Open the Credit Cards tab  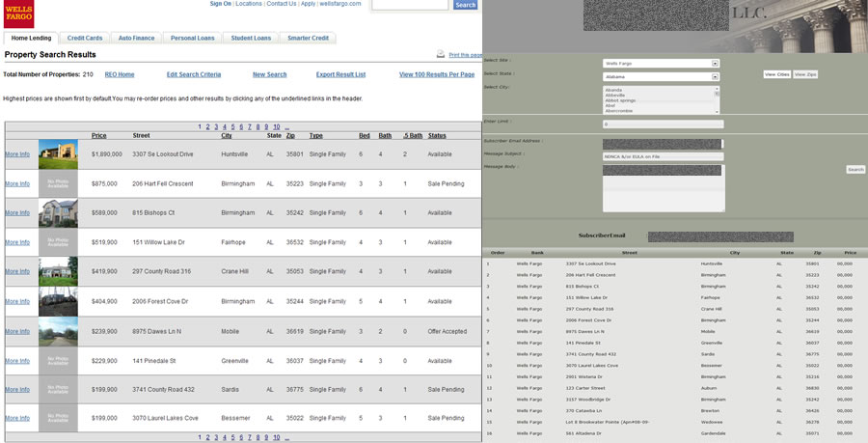pyautogui.click(x=85, y=39)
